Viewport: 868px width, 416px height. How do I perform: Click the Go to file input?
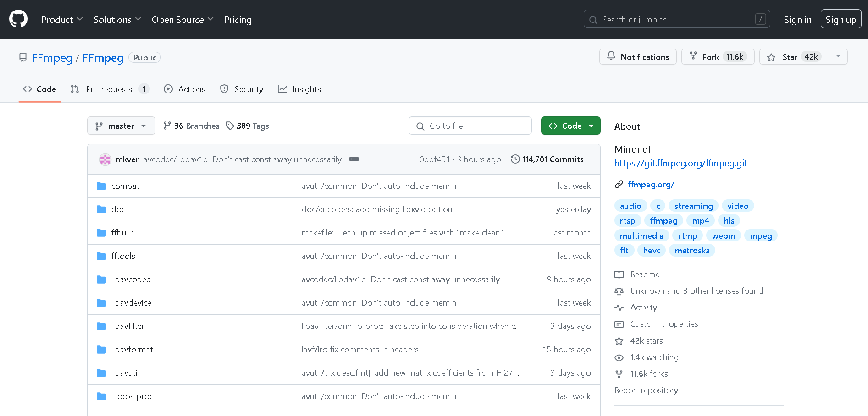(470, 126)
